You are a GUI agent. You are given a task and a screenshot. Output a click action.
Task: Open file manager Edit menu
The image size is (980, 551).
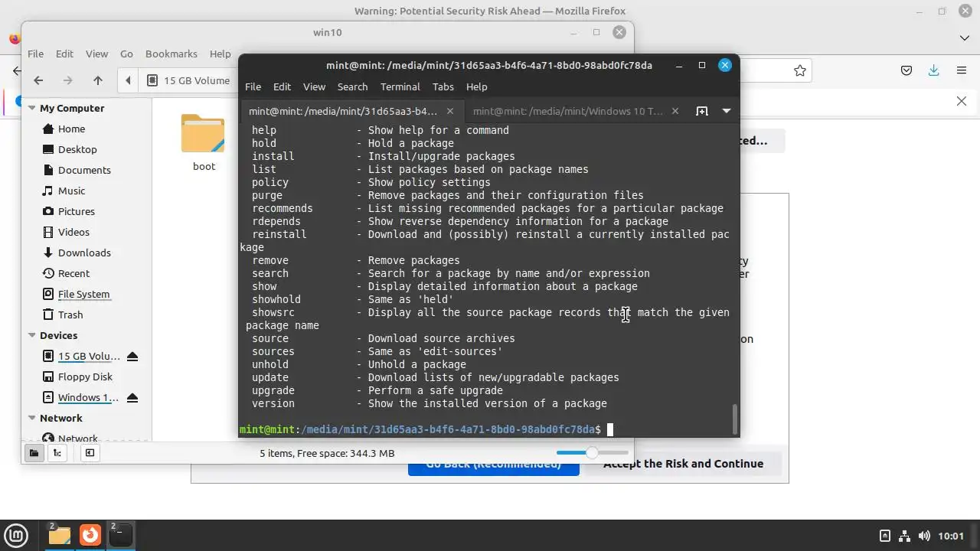(64, 54)
